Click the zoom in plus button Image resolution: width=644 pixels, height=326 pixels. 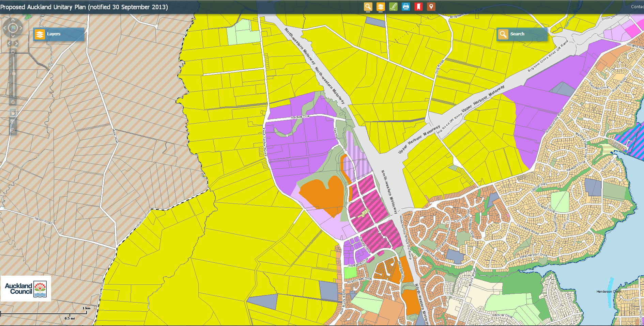click(13, 52)
